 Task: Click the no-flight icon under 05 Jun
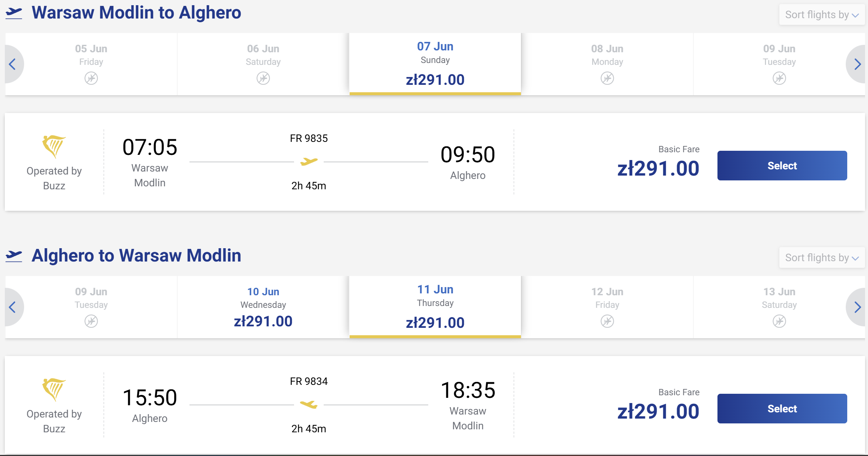(x=91, y=78)
